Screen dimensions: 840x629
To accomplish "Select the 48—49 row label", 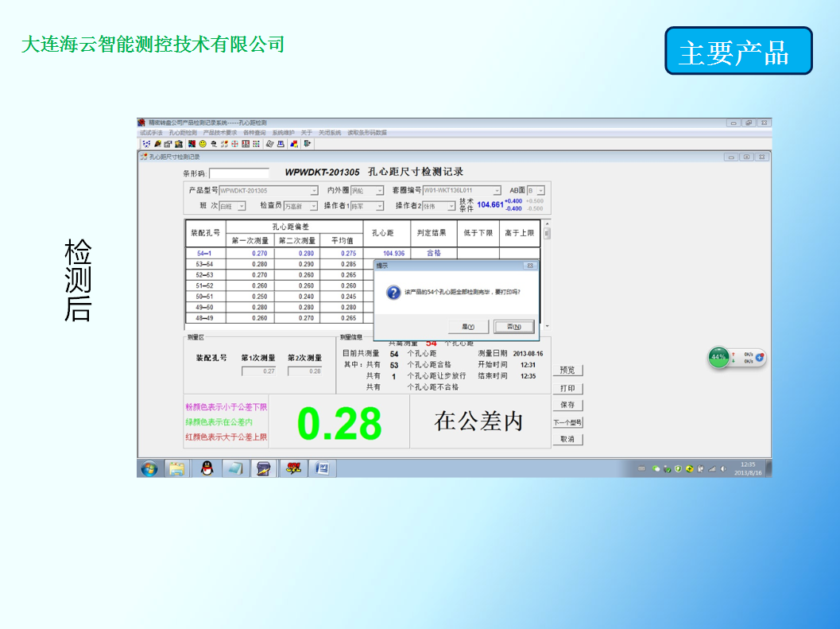I will click(x=204, y=318).
